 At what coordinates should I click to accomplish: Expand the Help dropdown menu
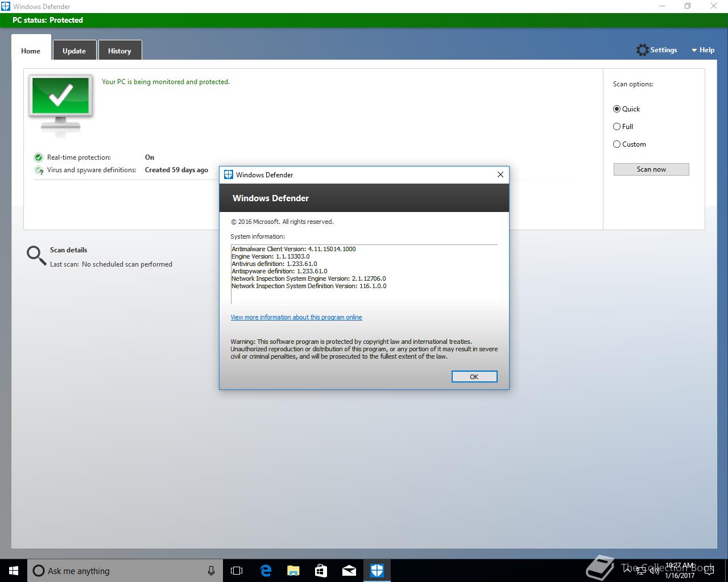pyautogui.click(x=703, y=50)
